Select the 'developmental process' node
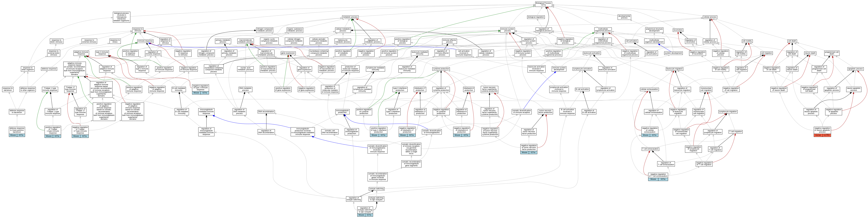 tap(624, 17)
